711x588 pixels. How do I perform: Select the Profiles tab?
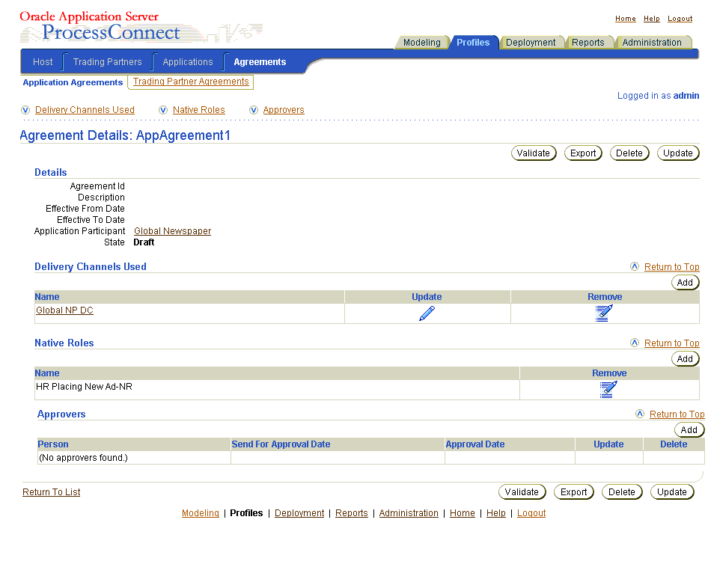[x=473, y=42]
